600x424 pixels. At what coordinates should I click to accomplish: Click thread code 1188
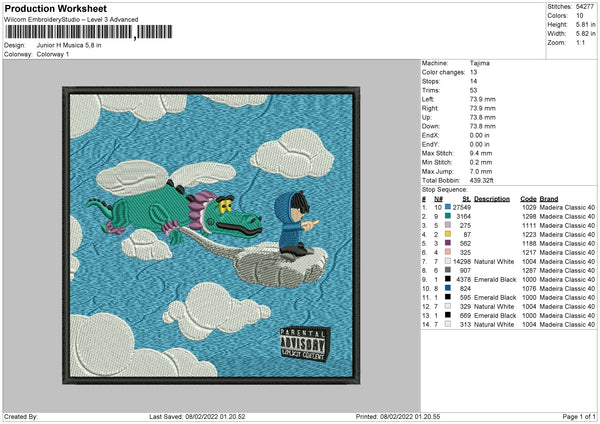[x=530, y=243]
